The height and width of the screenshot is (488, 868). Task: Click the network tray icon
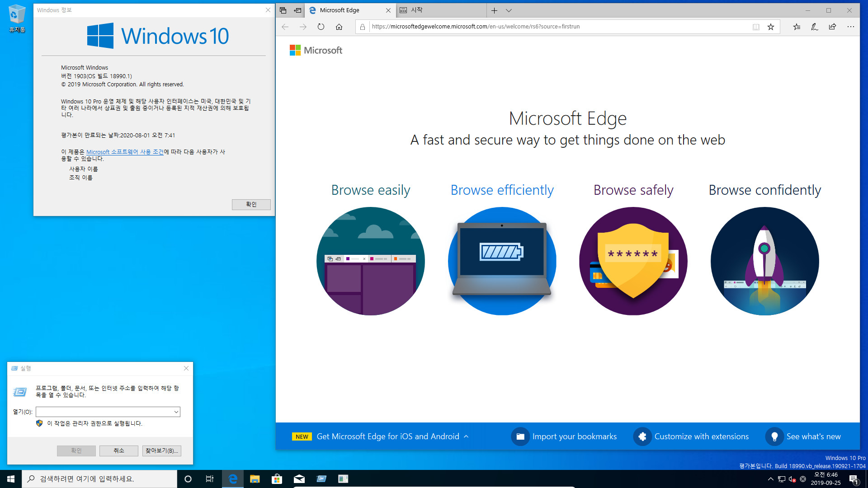(781, 479)
